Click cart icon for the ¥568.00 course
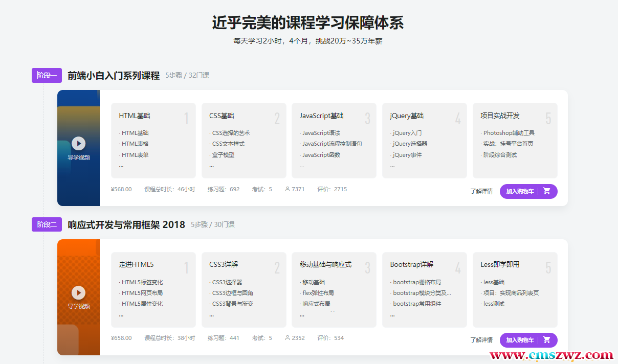618x364 pixels. click(546, 191)
